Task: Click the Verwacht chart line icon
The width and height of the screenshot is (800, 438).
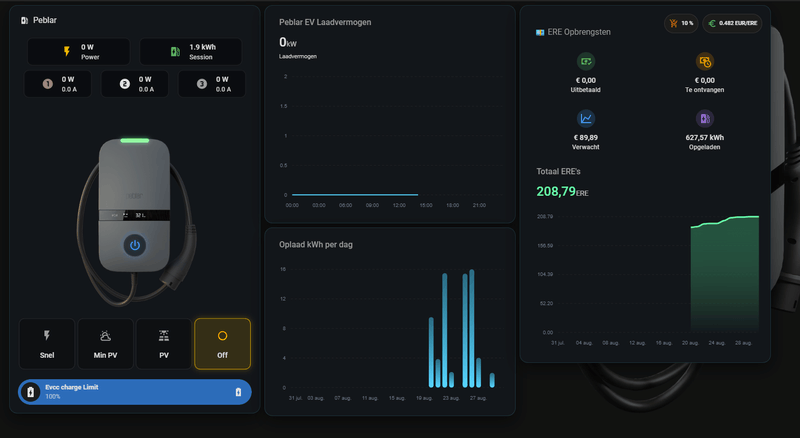Action: coord(586,118)
